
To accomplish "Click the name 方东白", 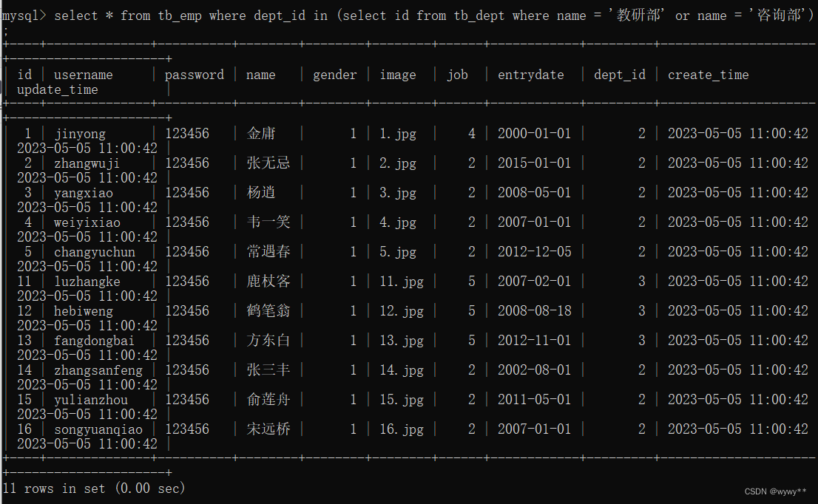I will [x=268, y=341].
